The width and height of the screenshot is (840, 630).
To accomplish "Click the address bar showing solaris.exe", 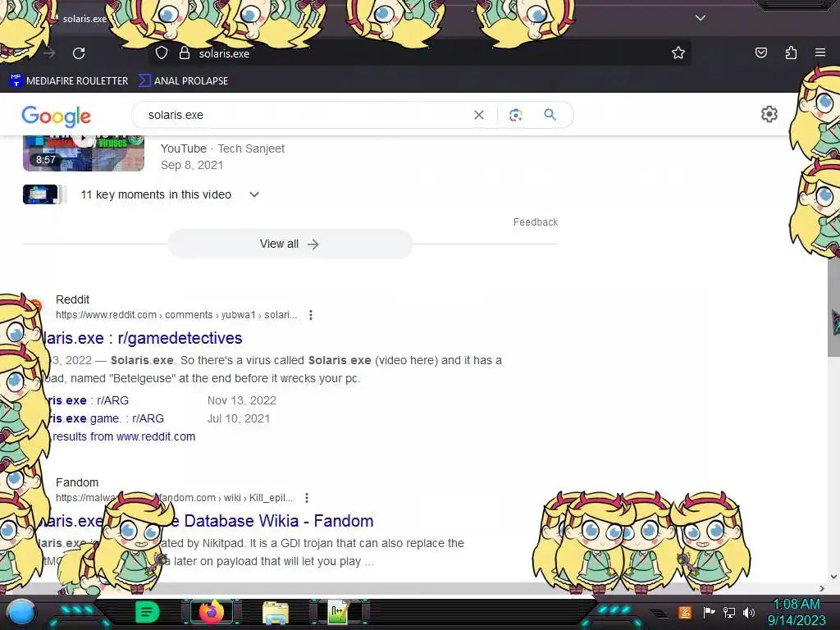I will (x=418, y=53).
